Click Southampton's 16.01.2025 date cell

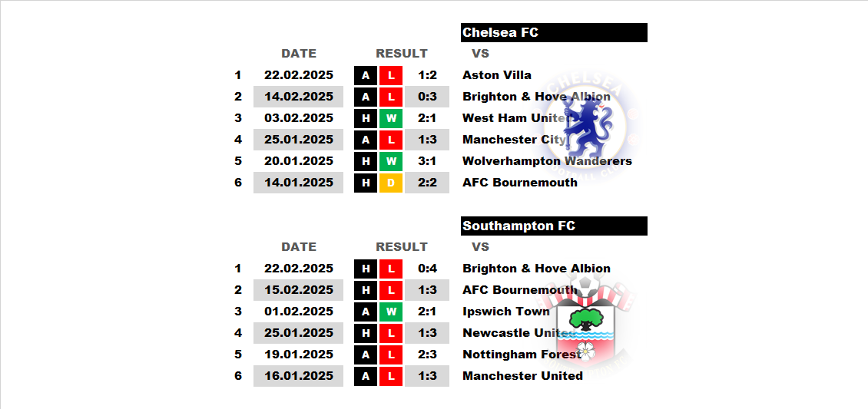298,377
